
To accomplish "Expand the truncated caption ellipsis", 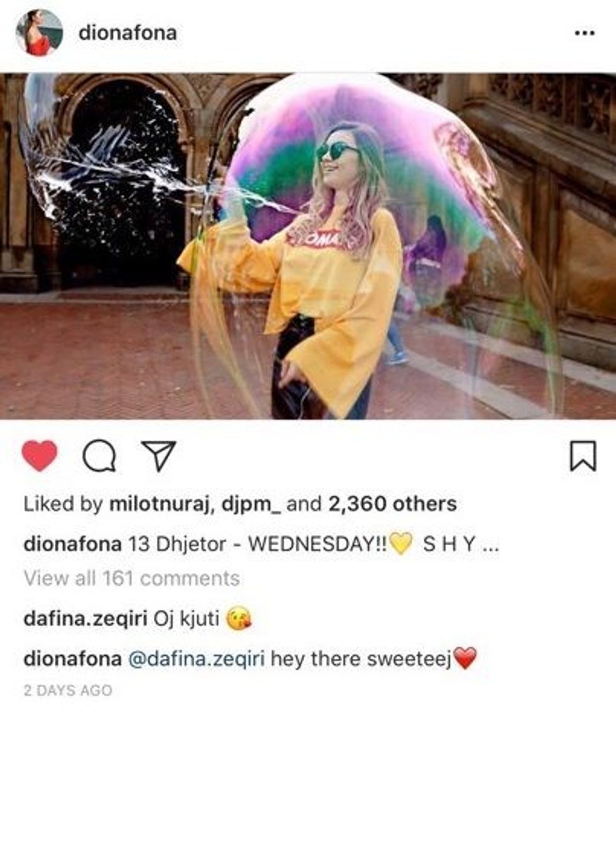I will point(490,543).
